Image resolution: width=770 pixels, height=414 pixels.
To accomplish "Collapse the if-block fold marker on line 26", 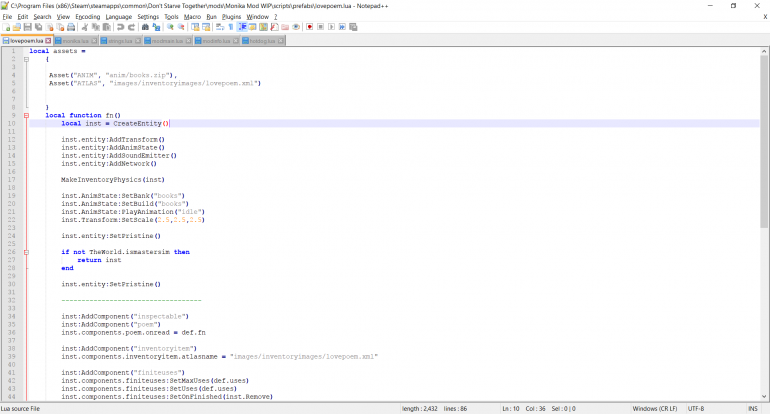I will pyautogui.click(x=25, y=252).
